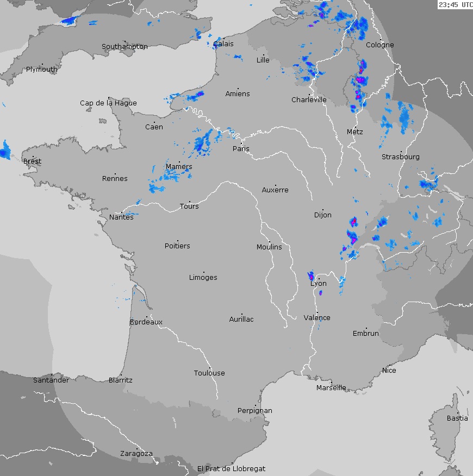Select the Poitiers label
The width and height of the screenshot is (473, 476).
click(177, 246)
